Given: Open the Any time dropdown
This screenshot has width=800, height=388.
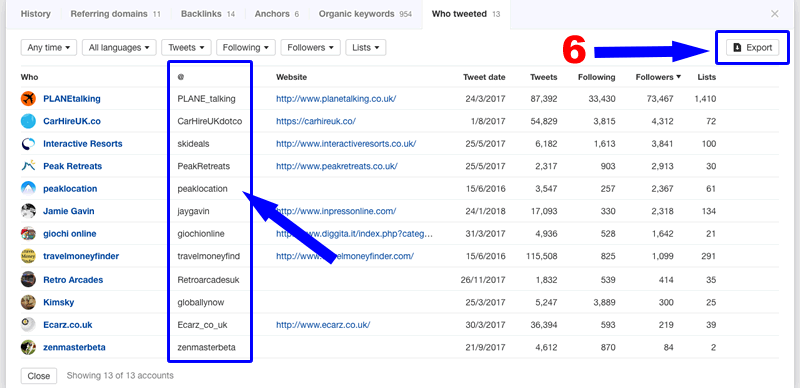Looking at the screenshot, I should (x=49, y=47).
